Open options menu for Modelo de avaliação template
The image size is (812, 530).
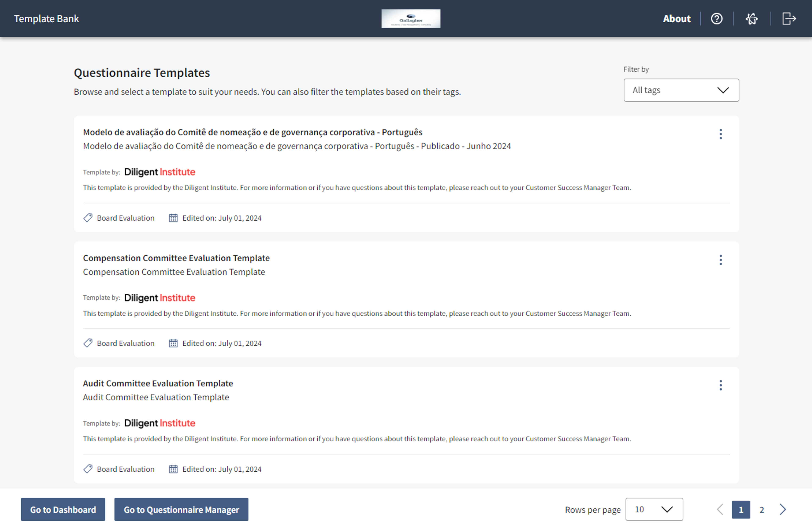point(721,134)
